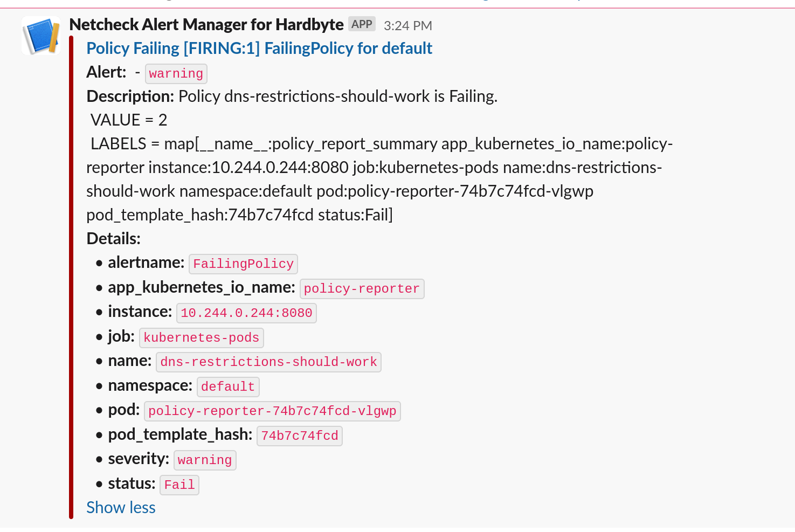This screenshot has width=795, height=532.
Task: Collapse the message with Show less
Action: (121, 508)
